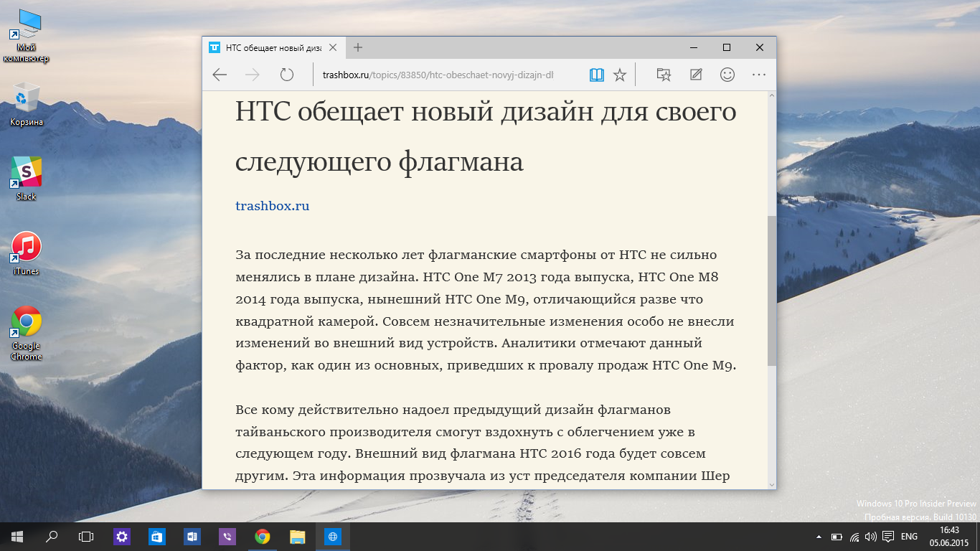Switch to the Edge globe taskbar button

pos(333,537)
